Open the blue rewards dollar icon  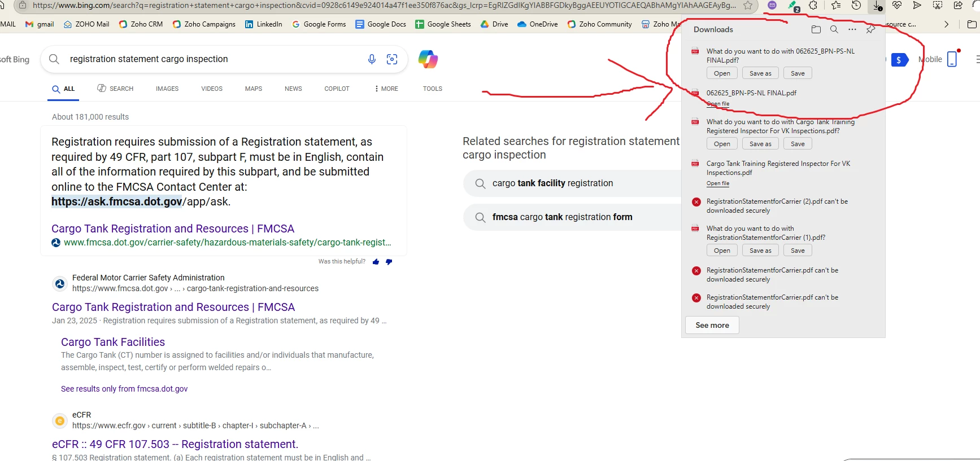[x=899, y=60]
